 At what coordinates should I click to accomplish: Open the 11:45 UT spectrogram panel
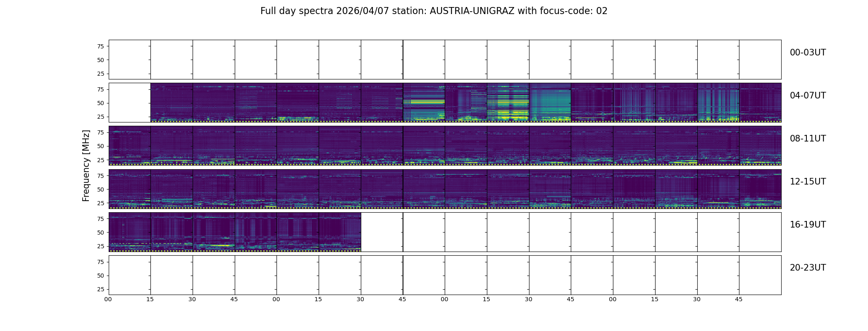[x=760, y=146]
